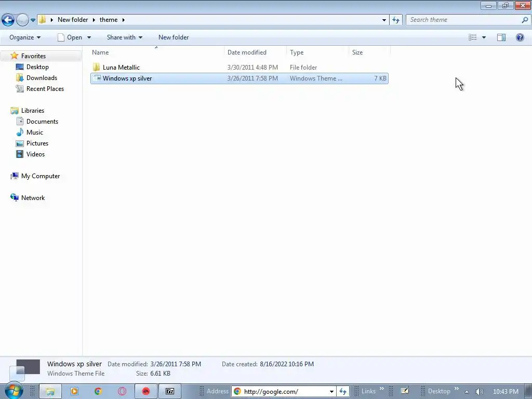Open 7-Zip from the taskbar
Viewport: 532px width, 399px height.
click(x=170, y=392)
